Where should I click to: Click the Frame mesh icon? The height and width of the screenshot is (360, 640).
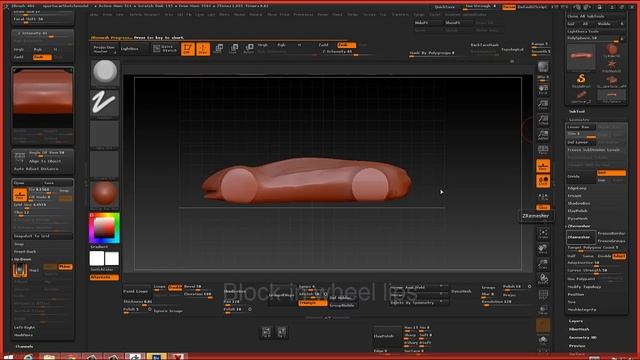coord(543,234)
